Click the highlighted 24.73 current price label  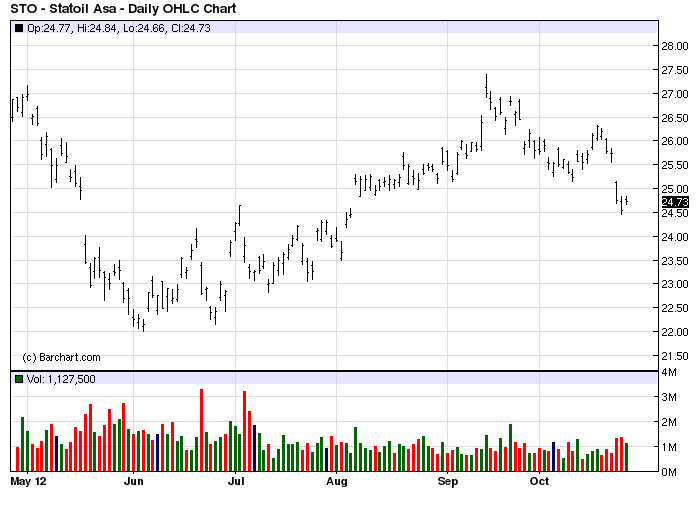coord(675,202)
